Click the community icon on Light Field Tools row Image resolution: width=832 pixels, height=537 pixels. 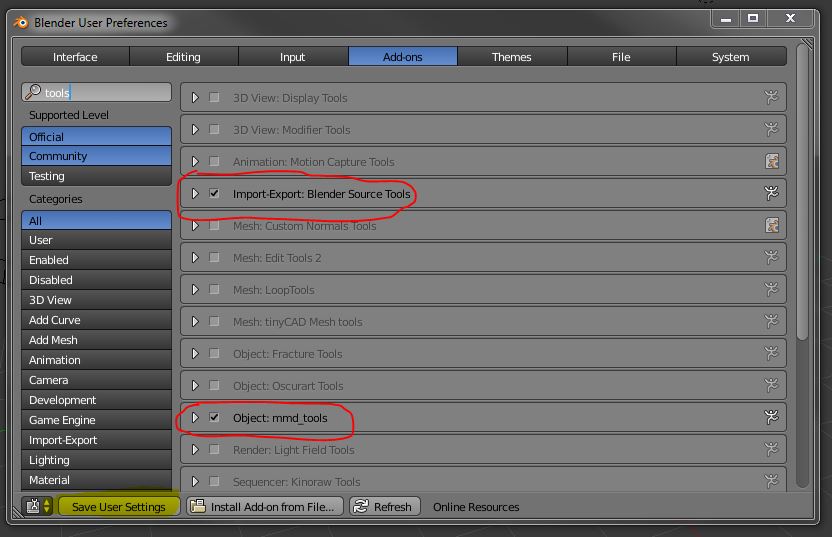click(772, 449)
